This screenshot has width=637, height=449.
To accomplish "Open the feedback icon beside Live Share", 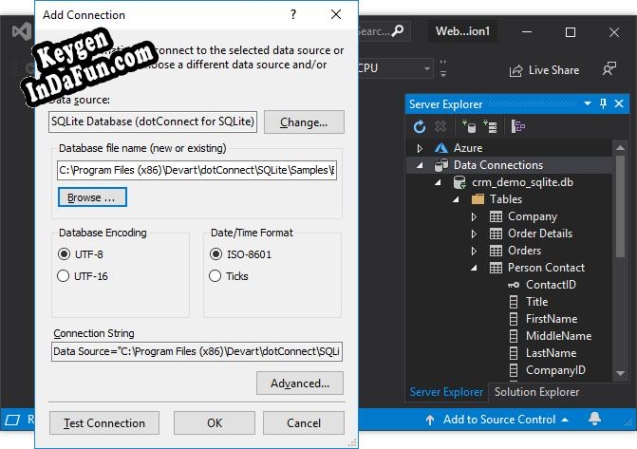I will [609, 69].
